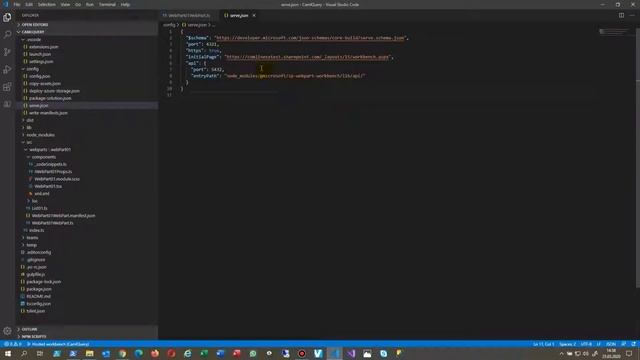This screenshot has width=640, height=360.
Task: Open the Run menu
Action: click(x=90, y=4)
